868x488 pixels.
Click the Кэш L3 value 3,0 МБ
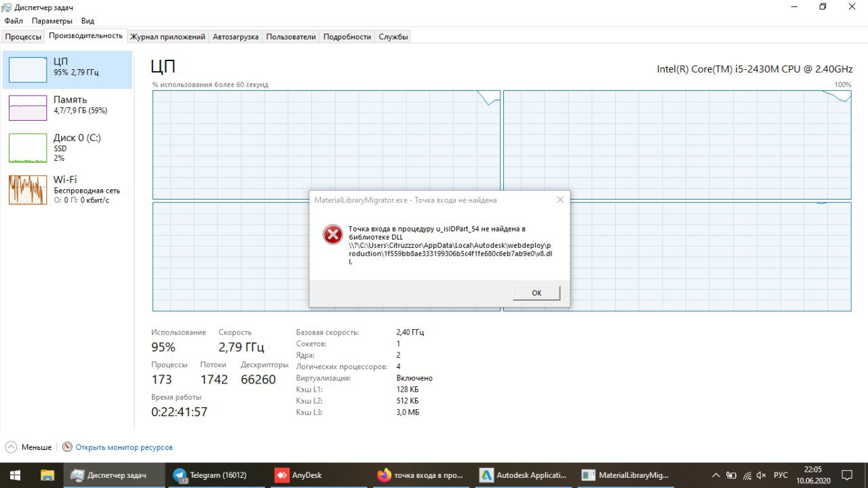click(x=408, y=412)
